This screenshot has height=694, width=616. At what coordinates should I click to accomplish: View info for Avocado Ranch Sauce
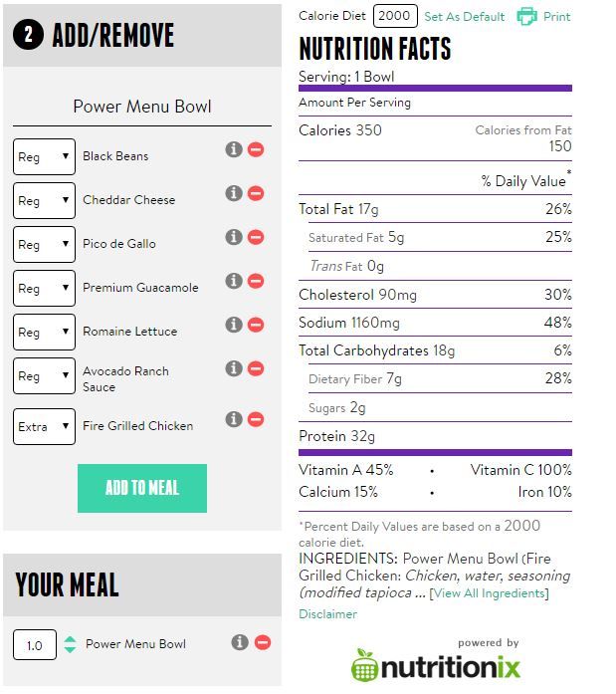(x=234, y=368)
